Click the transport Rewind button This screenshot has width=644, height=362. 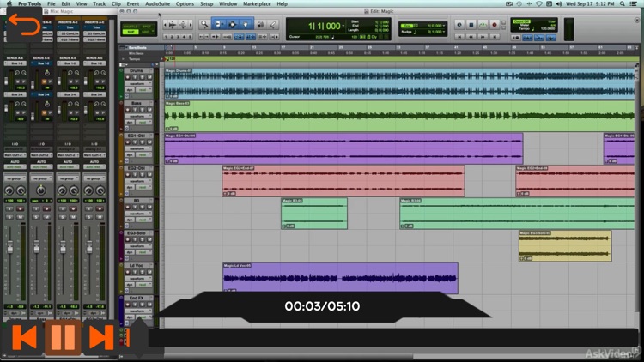[x=471, y=37]
